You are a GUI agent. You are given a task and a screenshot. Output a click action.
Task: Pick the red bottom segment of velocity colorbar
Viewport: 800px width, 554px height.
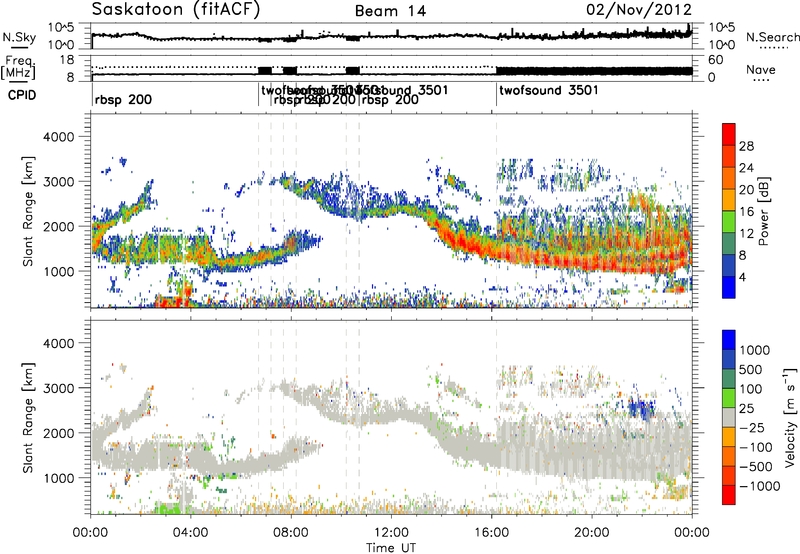(x=729, y=495)
